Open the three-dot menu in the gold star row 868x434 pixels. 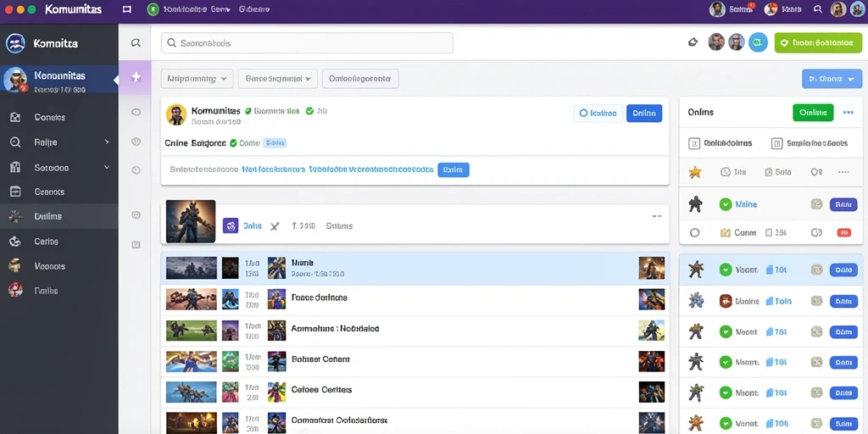pyautogui.click(x=843, y=172)
